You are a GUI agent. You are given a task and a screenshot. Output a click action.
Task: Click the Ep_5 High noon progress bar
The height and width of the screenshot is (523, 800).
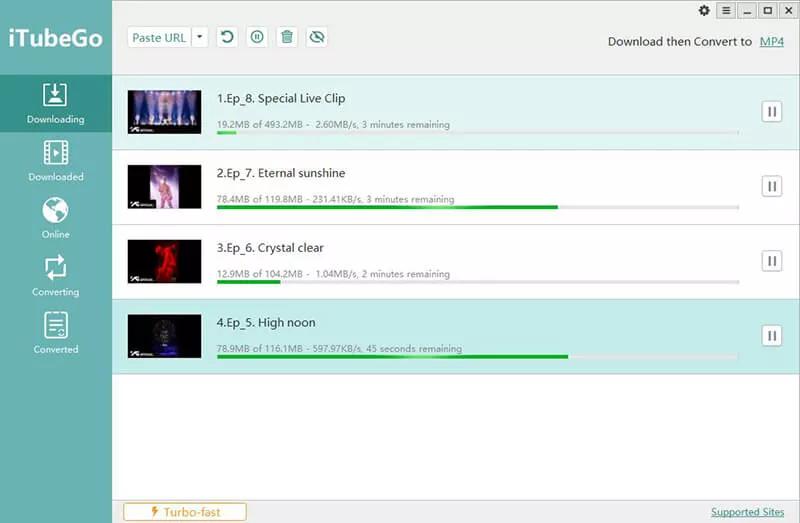(x=478, y=357)
